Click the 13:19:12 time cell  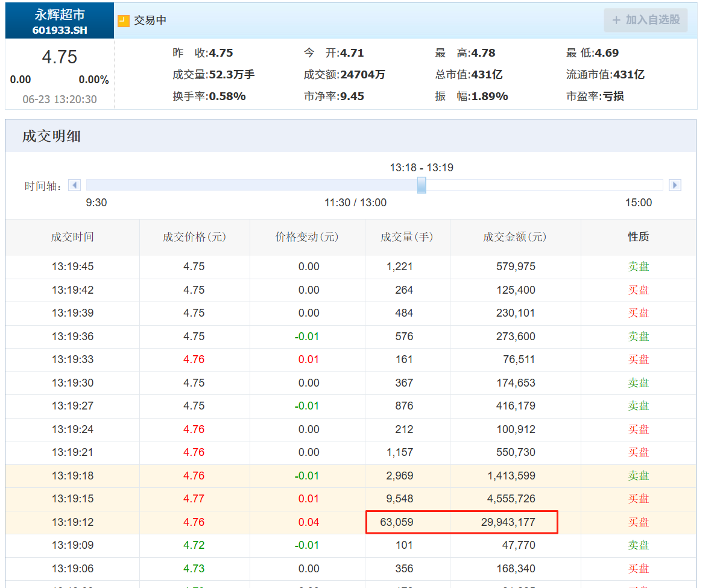point(72,522)
